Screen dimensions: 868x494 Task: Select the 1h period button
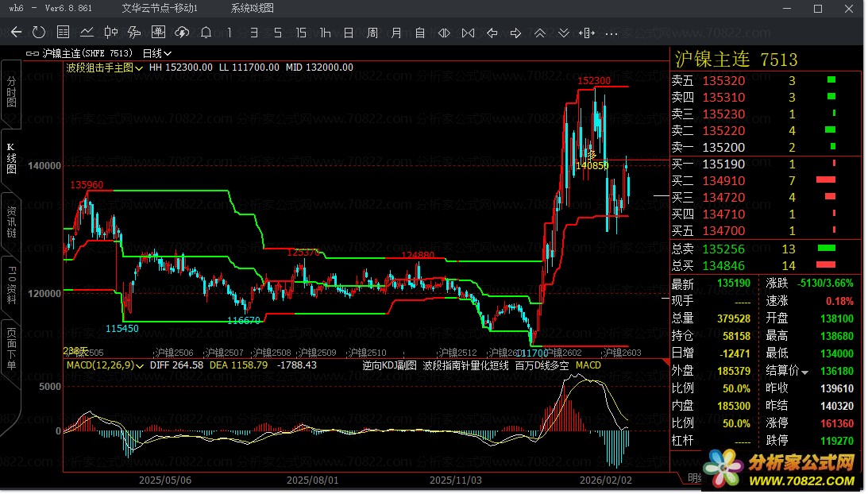(325, 33)
